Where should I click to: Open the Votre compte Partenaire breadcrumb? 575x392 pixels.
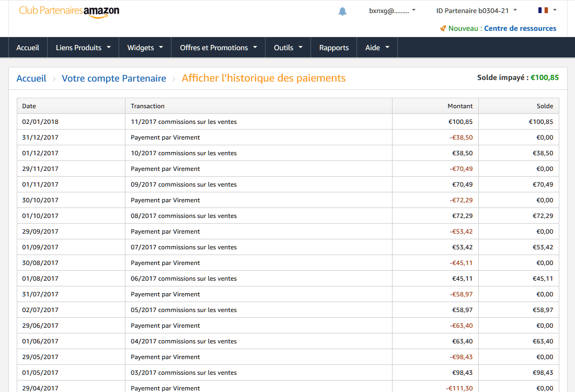pyautogui.click(x=113, y=78)
